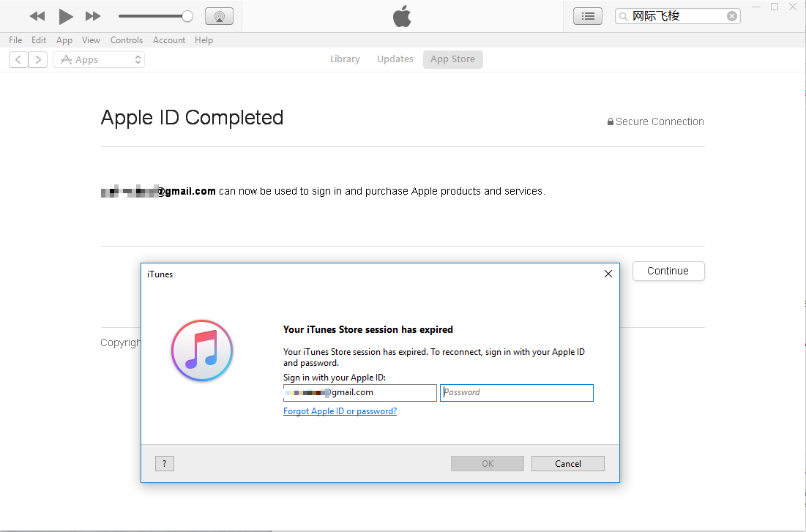Open the Edit menu
The image size is (806, 532).
click(x=39, y=40)
